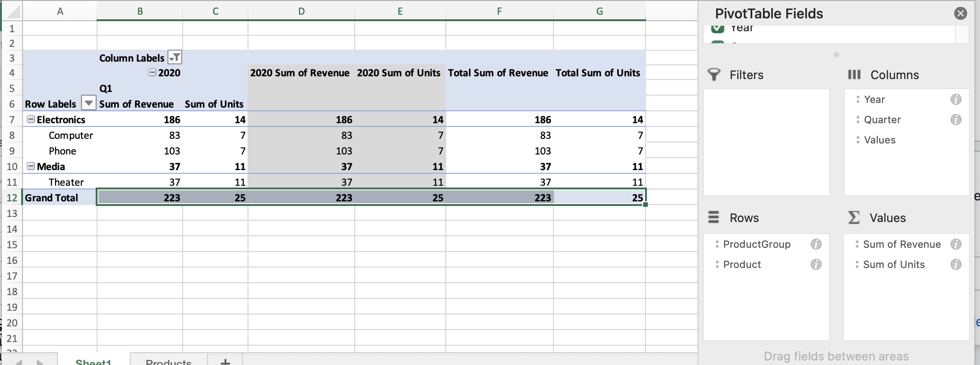The width and height of the screenshot is (980, 365).
Task: Select the Values item in Columns area
Action: click(x=880, y=140)
